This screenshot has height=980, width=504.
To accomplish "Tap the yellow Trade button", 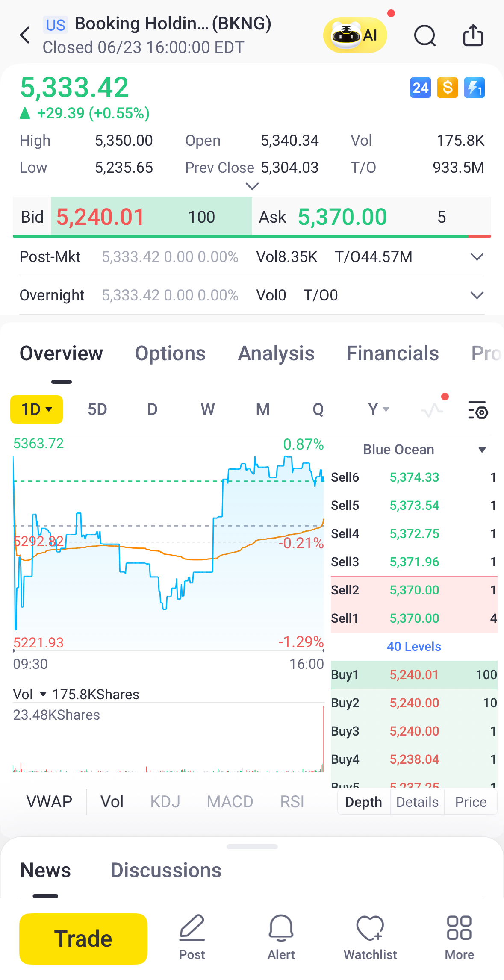I will pyautogui.click(x=83, y=939).
